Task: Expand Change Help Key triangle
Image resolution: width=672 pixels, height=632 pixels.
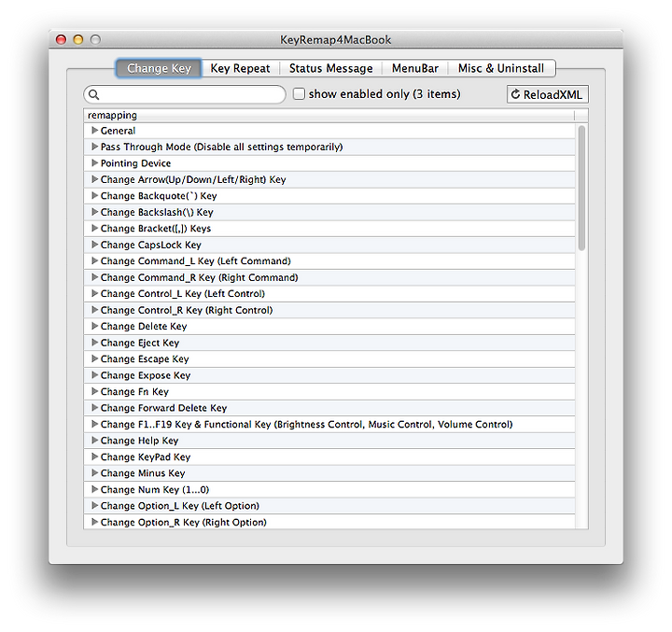Action: click(x=94, y=440)
